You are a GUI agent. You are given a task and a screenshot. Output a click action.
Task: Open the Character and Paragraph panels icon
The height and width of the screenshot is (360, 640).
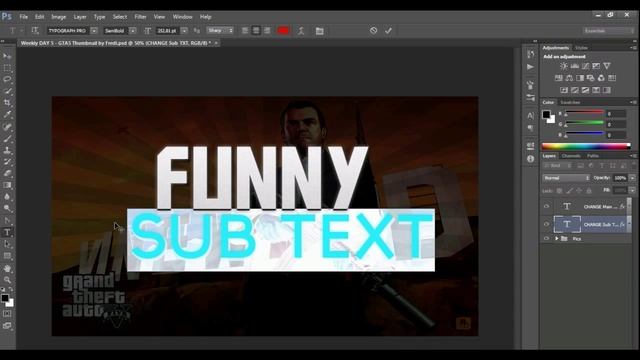[320, 31]
